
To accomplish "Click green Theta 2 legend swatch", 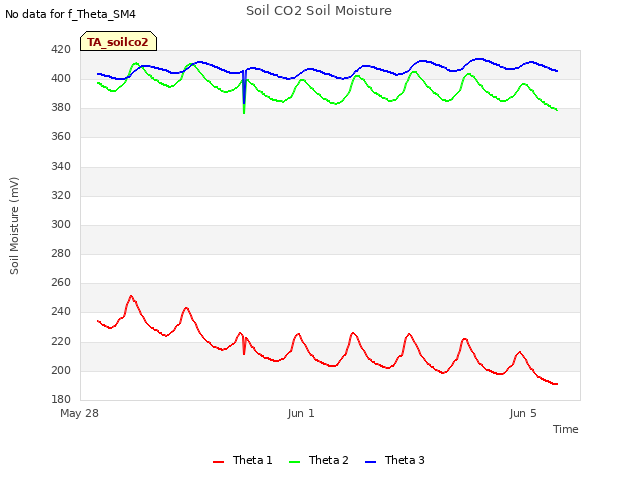I will pos(295,462).
